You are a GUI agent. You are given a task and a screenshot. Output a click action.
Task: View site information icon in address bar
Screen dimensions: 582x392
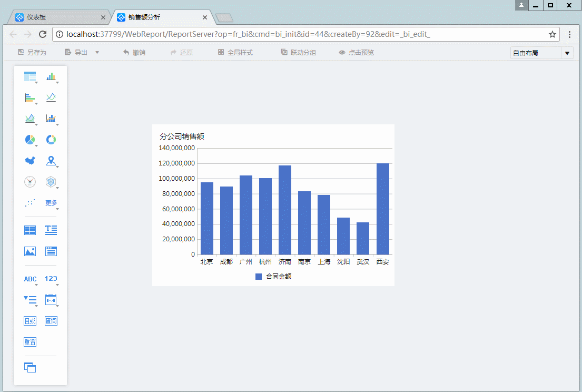click(x=59, y=34)
